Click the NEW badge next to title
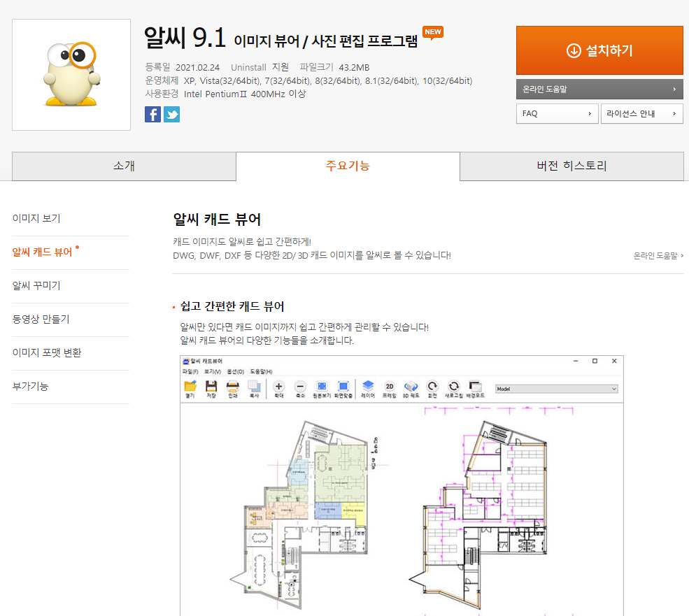689x616 pixels. point(433,33)
